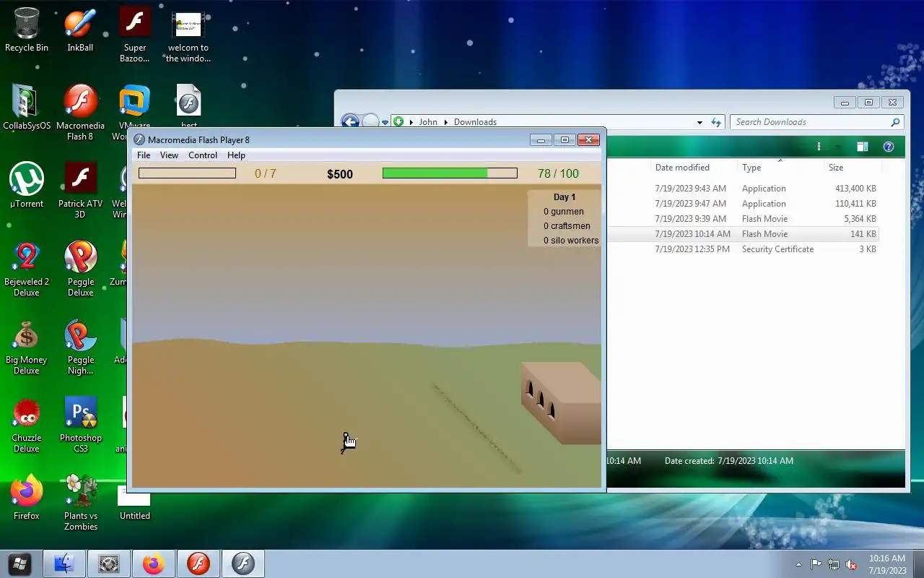Change view using the Explorer view icon
924x578 pixels.
pyautogui.click(x=819, y=147)
